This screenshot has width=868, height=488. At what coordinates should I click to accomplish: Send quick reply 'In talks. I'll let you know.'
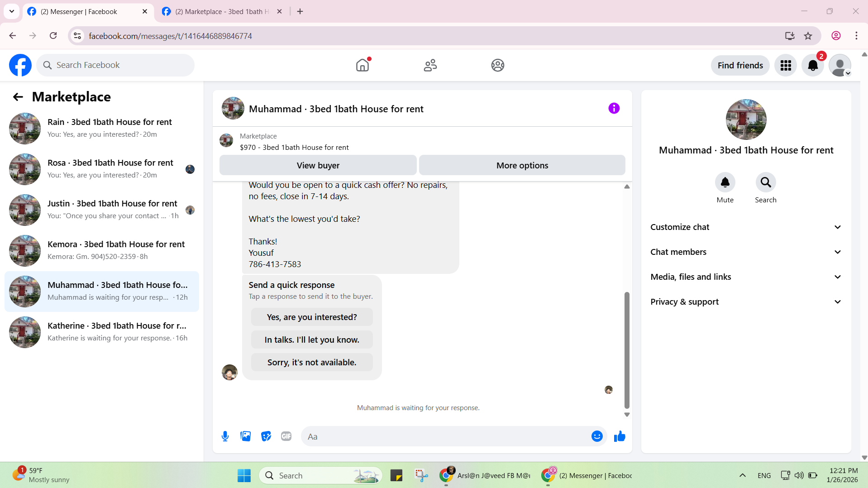(312, 340)
